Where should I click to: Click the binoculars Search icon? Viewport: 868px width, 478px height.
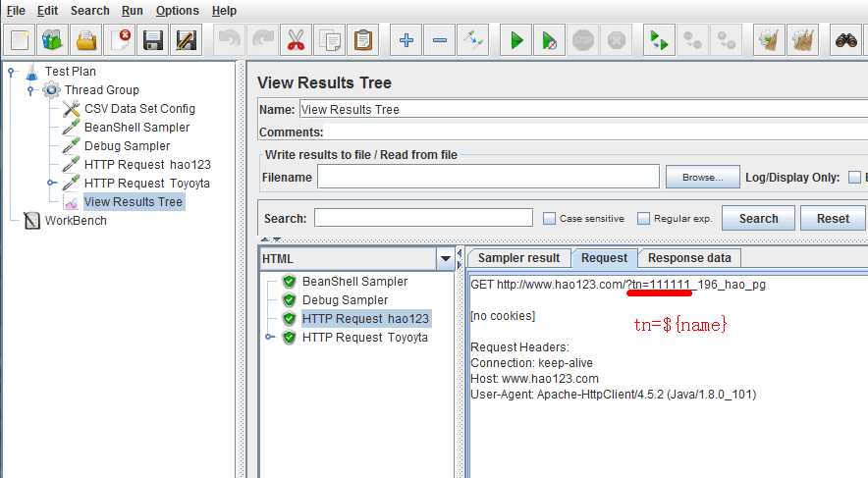click(x=845, y=40)
